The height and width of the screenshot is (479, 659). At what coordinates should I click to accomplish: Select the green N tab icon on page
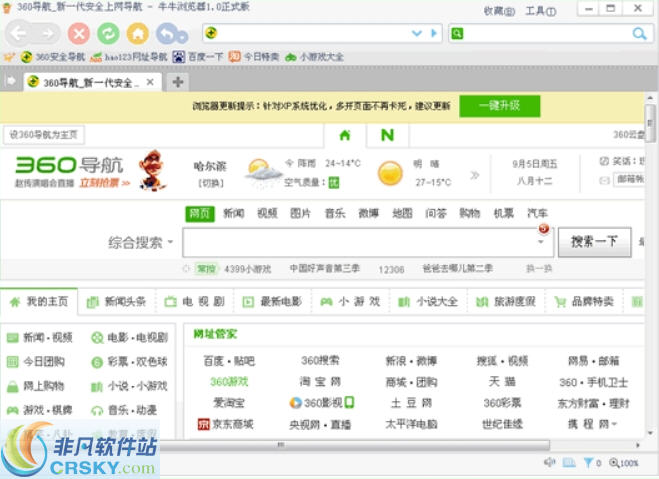coord(387,135)
